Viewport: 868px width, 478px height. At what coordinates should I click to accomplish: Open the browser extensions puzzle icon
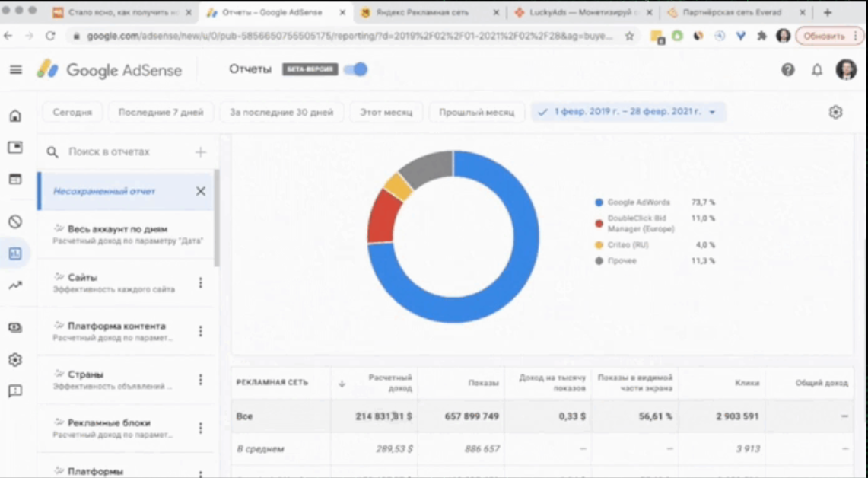click(761, 36)
